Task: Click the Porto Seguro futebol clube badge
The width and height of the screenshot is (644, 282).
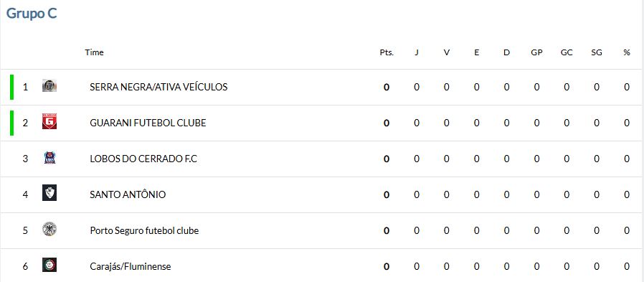Action: coord(49,229)
